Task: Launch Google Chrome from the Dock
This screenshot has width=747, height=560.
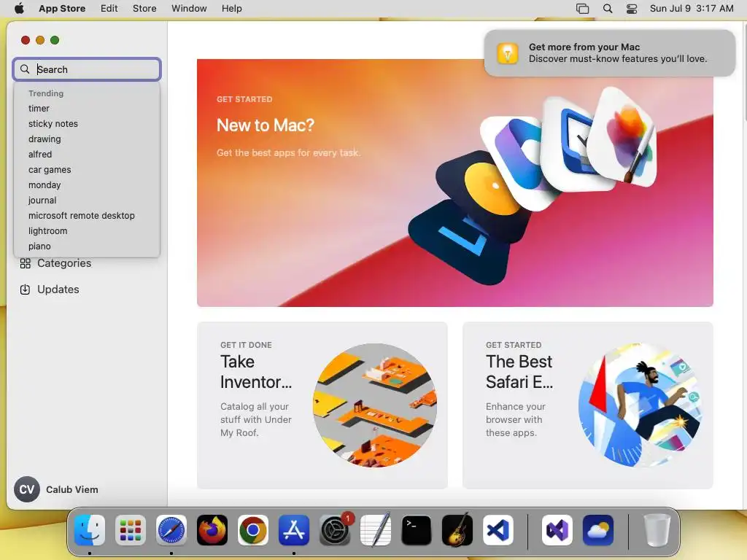Action: pos(253,530)
